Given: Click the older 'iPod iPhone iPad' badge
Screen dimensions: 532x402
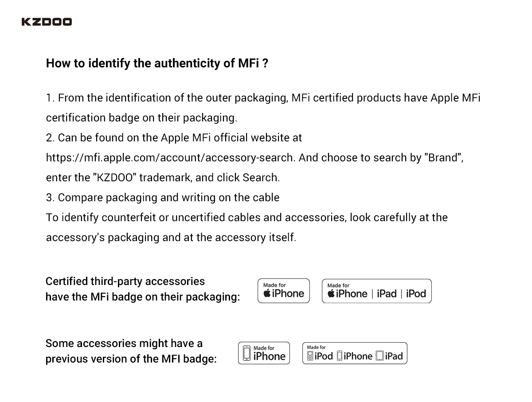Looking at the screenshot, I should coord(355,353).
